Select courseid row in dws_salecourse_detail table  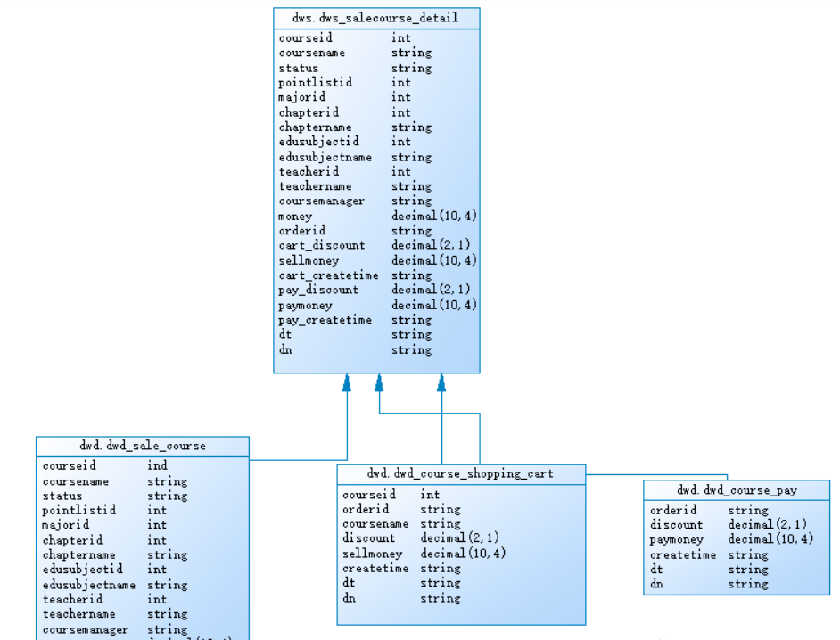tap(376, 37)
